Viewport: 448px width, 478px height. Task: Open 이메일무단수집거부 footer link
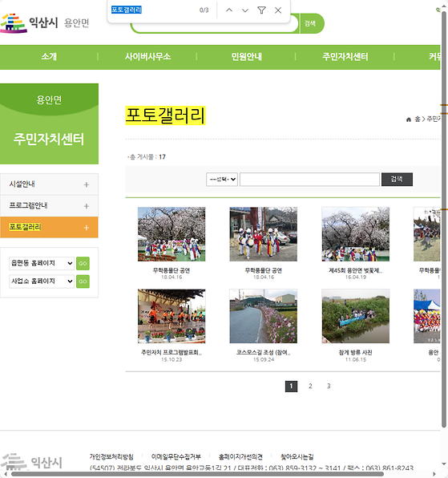(x=176, y=456)
